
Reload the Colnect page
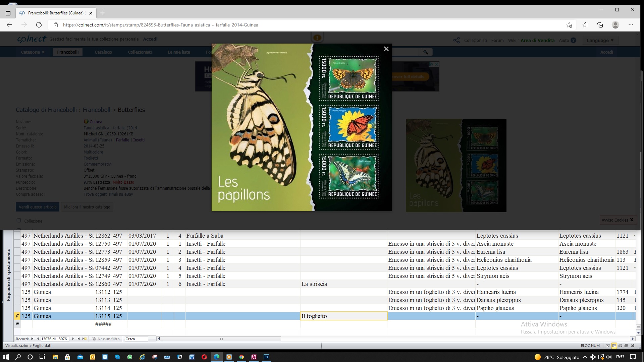(x=39, y=25)
